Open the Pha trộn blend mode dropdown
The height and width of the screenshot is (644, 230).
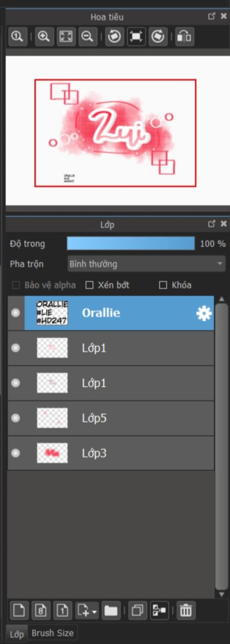tap(146, 264)
